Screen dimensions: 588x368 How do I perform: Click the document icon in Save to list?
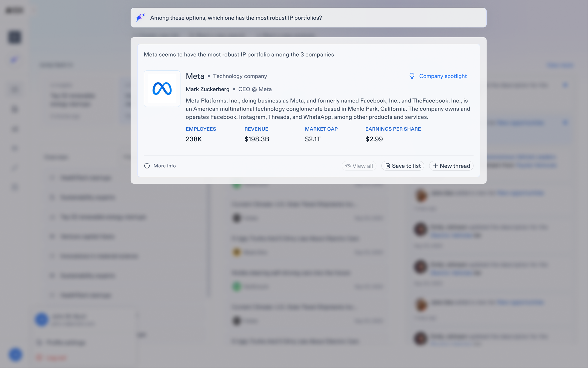(388, 166)
